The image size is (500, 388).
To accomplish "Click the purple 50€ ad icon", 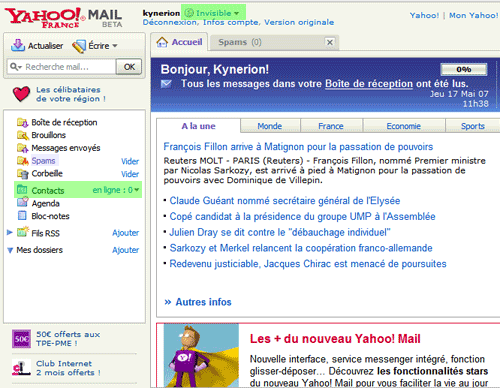I will coord(21,339).
